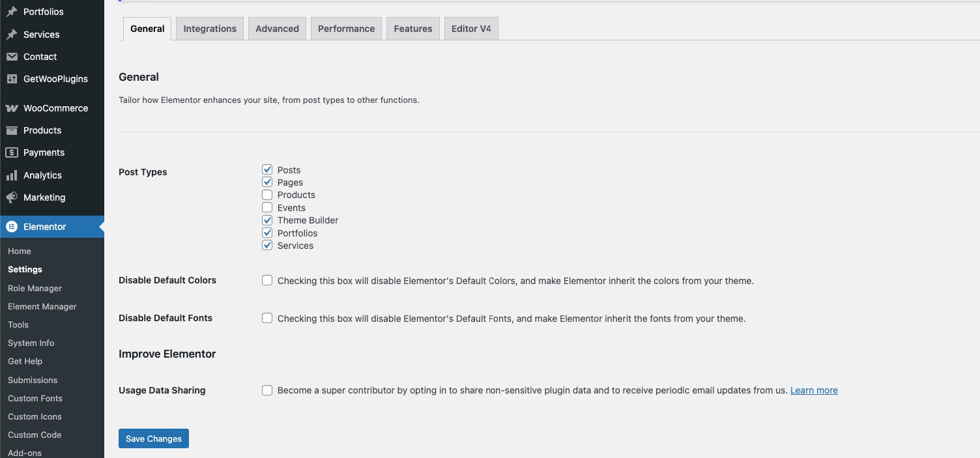Enable the Usage Data Sharing checkbox
The height and width of the screenshot is (458, 980).
267,390
